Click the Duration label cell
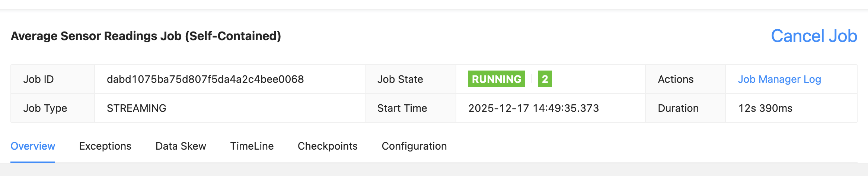 pyautogui.click(x=678, y=108)
